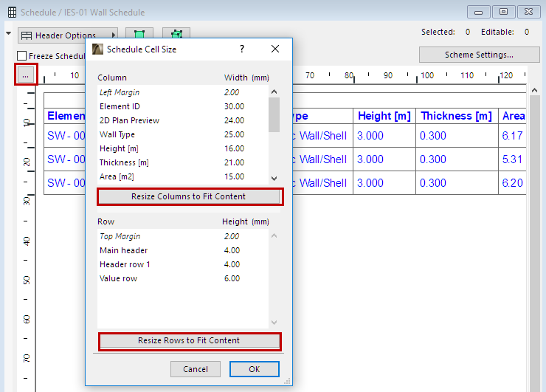The image size is (546, 392).
Task: Select Main header row entry
Action: click(183, 250)
